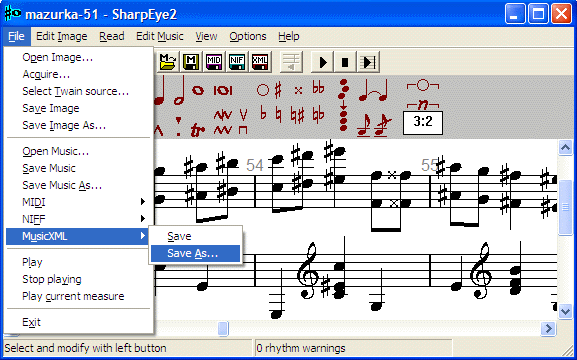Select the half note symbol in the palette

(x=179, y=92)
